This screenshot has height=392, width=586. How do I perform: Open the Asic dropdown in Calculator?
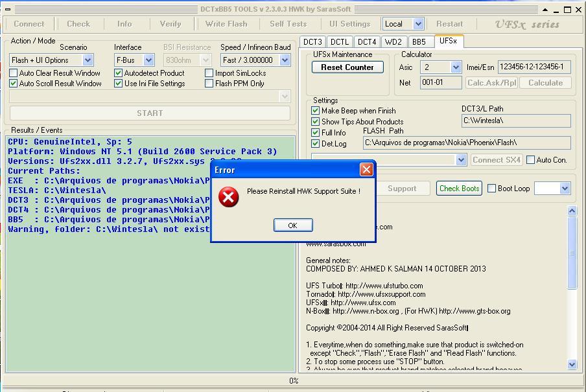(x=456, y=67)
